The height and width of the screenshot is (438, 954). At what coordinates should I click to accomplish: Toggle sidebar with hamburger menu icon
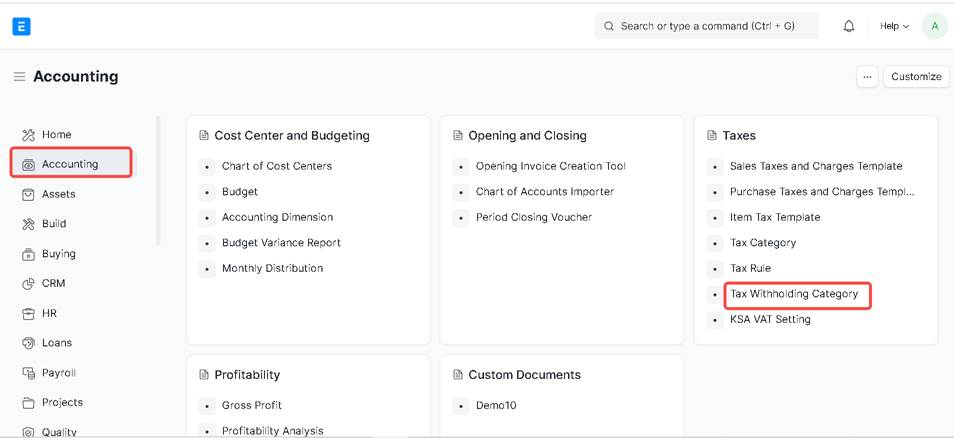pyautogui.click(x=19, y=77)
